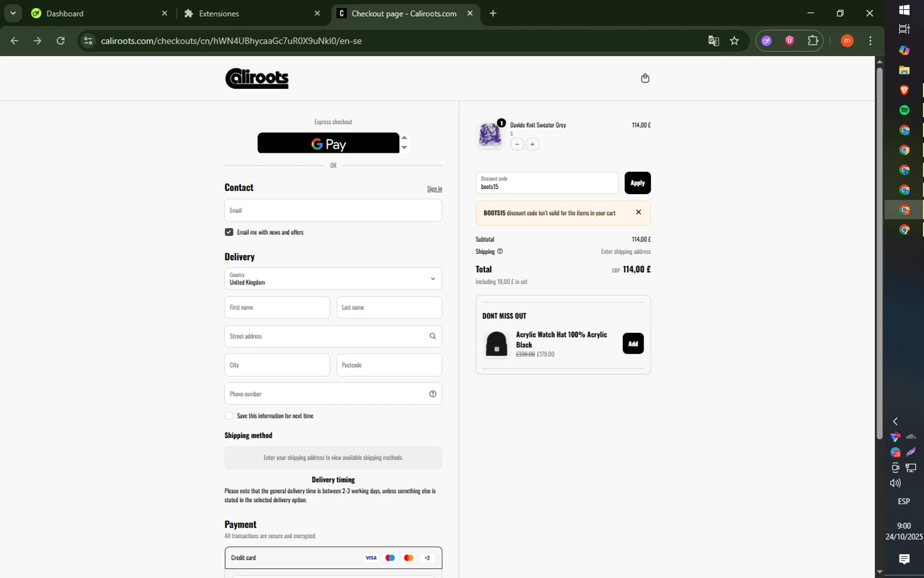The width and height of the screenshot is (924, 578).
Task: Click the Caliroots logo
Action: (x=257, y=78)
